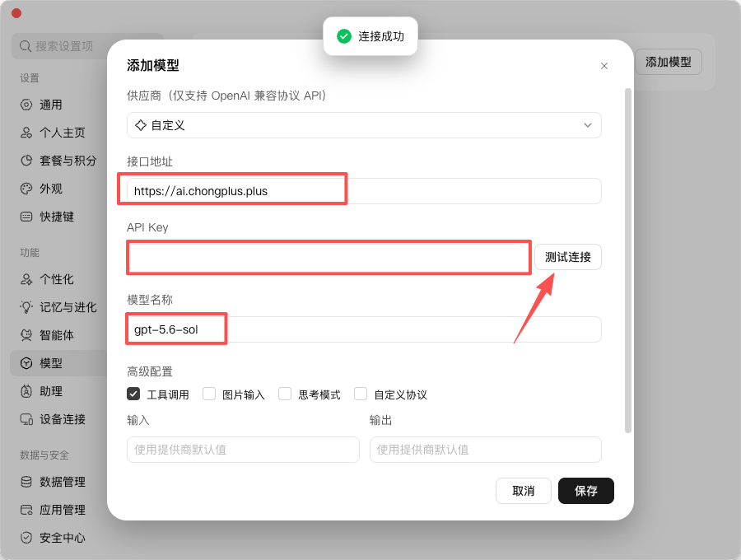The height and width of the screenshot is (560, 741).
Task: Click the red window close dot
Action: tap(16, 13)
